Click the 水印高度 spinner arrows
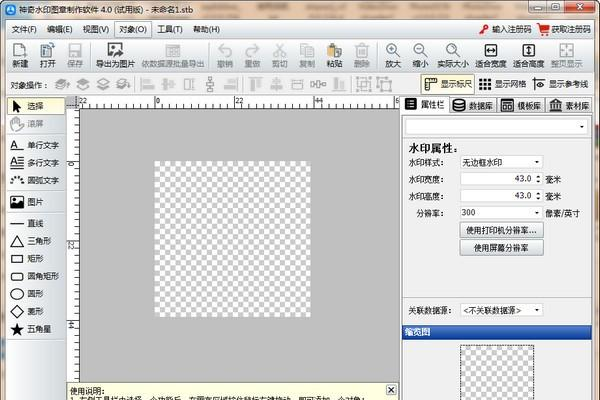 point(538,196)
